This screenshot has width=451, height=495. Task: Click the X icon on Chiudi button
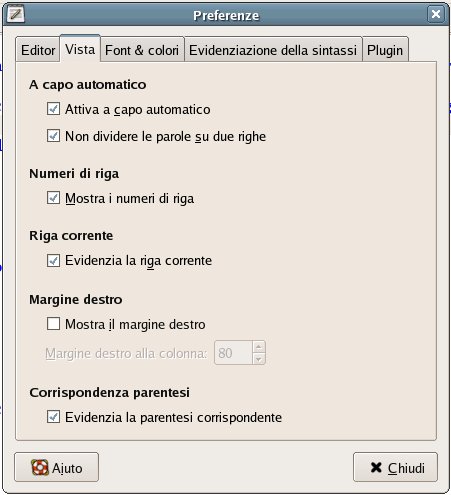pyautogui.click(x=376, y=467)
